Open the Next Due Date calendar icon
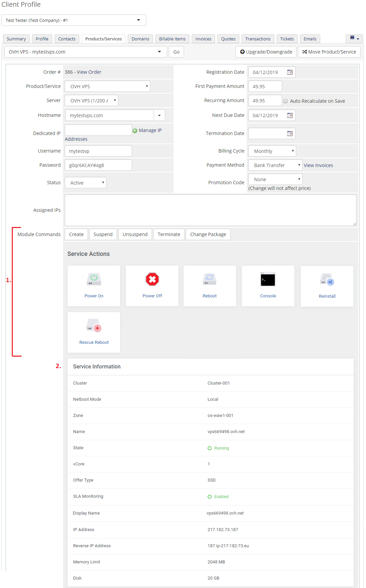The height and width of the screenshot is (588, 366). [290, 115]
